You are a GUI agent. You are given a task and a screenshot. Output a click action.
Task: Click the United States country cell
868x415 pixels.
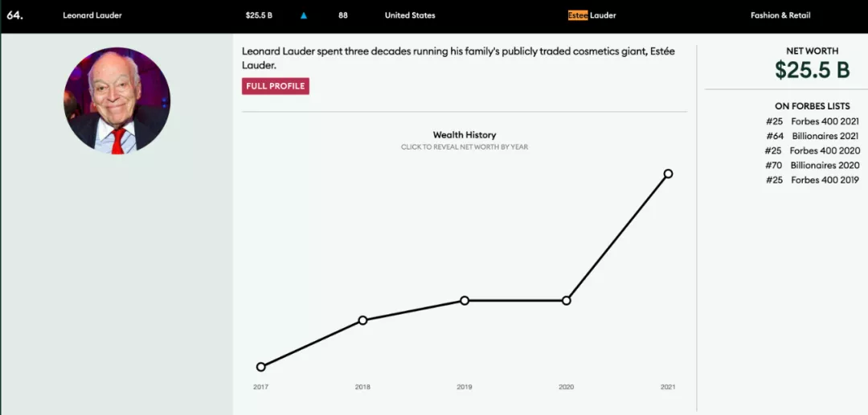coord(410,15)
